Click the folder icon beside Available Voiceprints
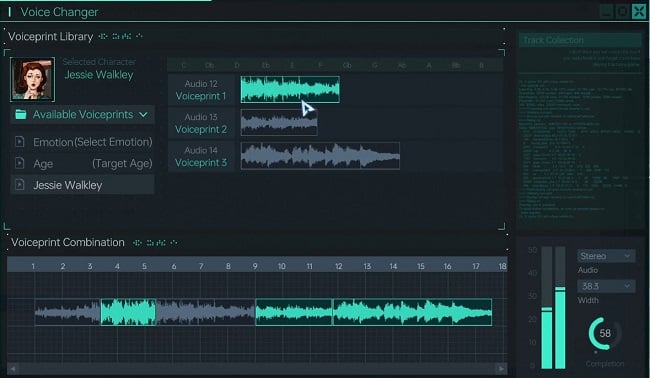 click(21, 114)
